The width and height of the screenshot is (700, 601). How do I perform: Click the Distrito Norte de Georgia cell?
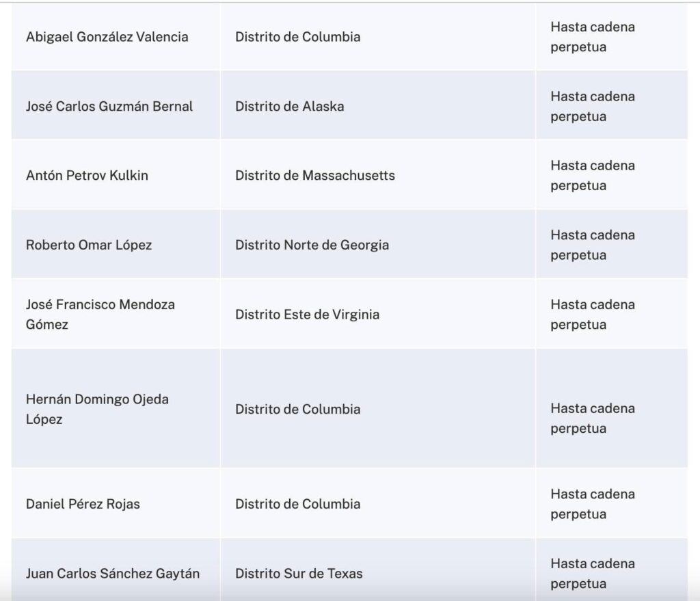[x=312, y=245]
